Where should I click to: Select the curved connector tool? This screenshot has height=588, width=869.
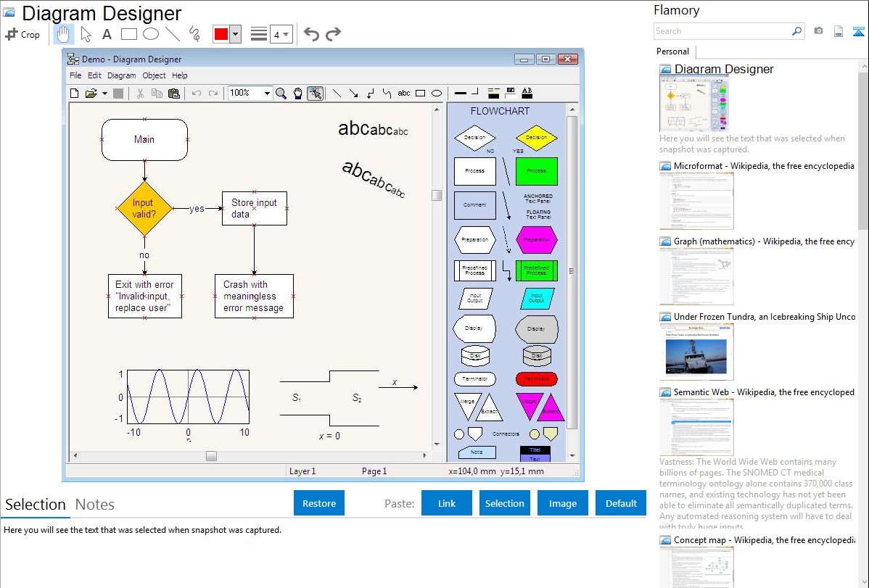pyautogui.click(x=387, y=93)
